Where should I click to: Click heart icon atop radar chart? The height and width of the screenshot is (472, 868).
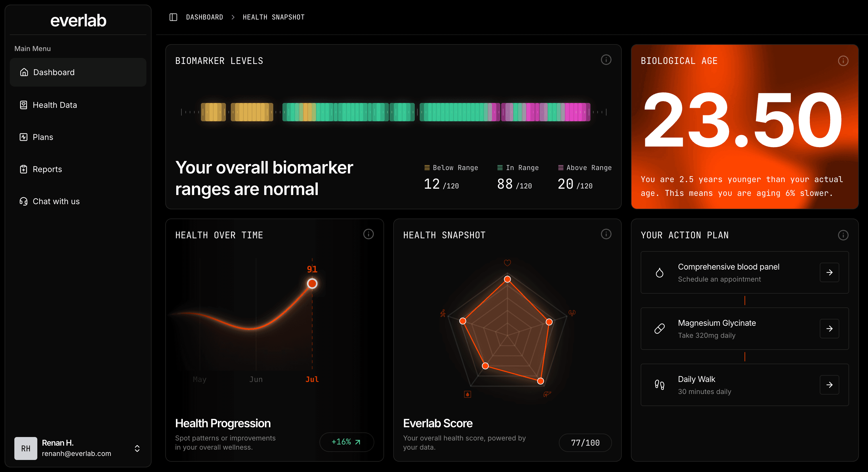507,263
